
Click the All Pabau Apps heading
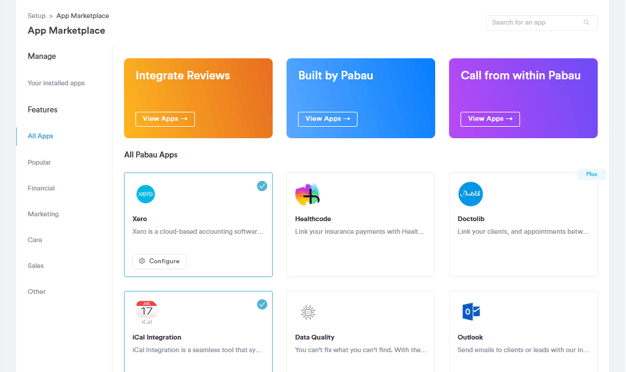pyautogui.click(x=151, y=155)
